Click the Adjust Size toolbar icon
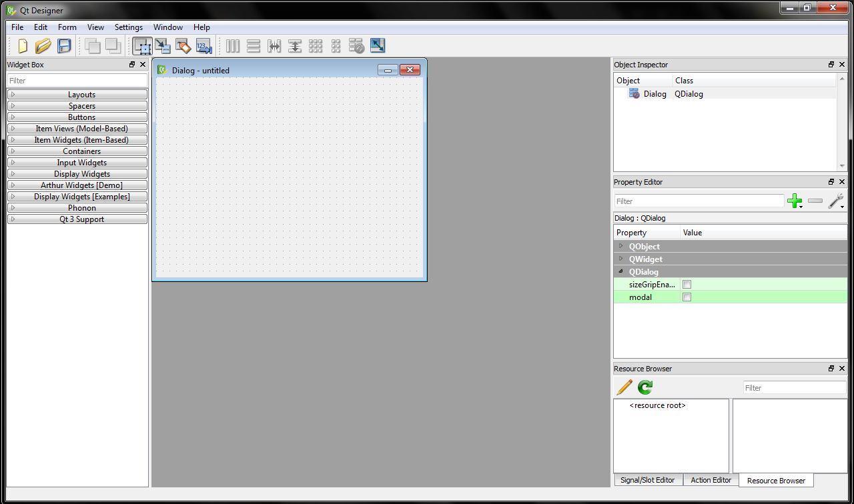854x504 pixels. [x=378, y=46]
